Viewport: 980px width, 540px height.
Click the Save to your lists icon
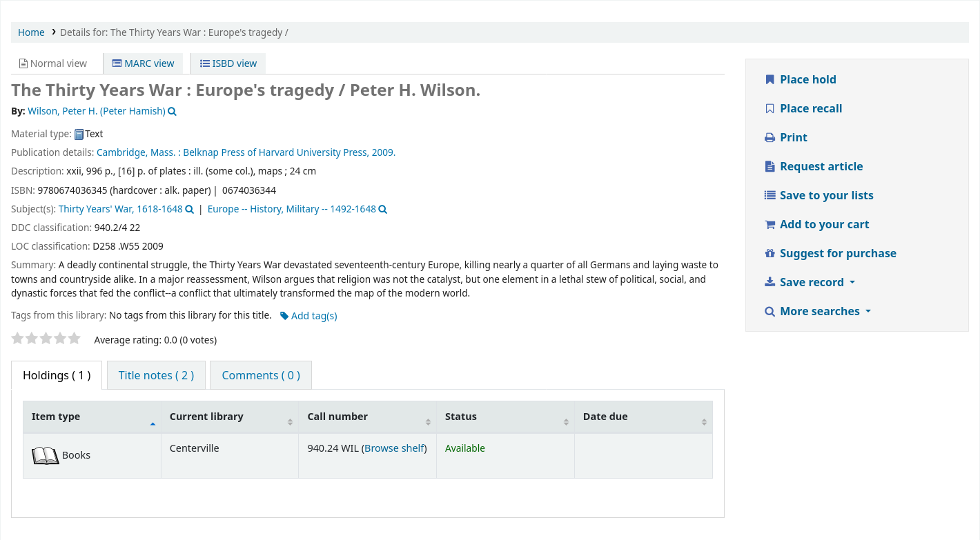770,195
